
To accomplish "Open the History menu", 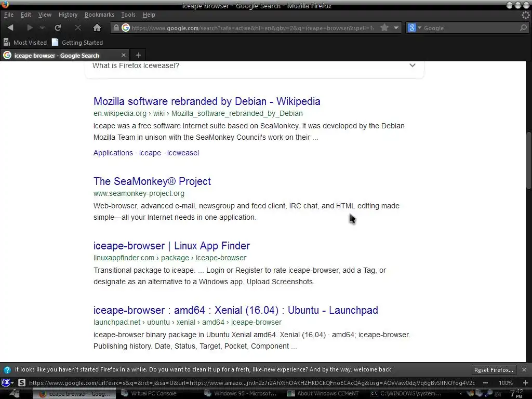I will click(x=68, y=15).
